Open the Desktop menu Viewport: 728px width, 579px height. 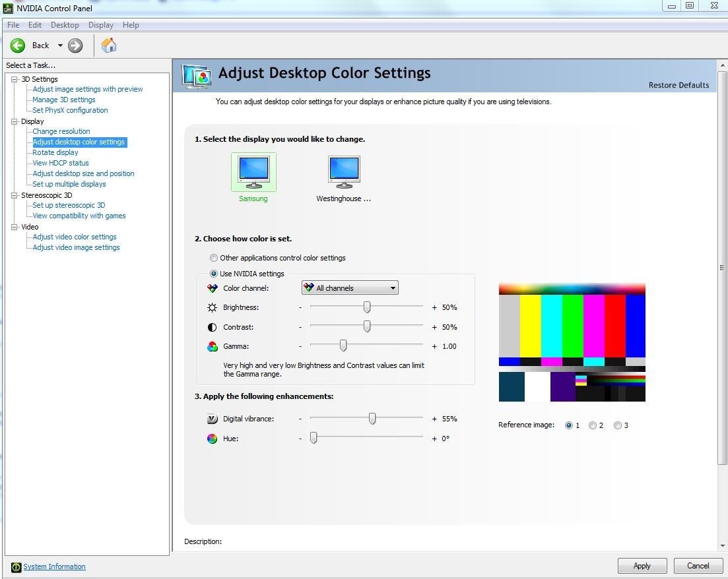65,25
